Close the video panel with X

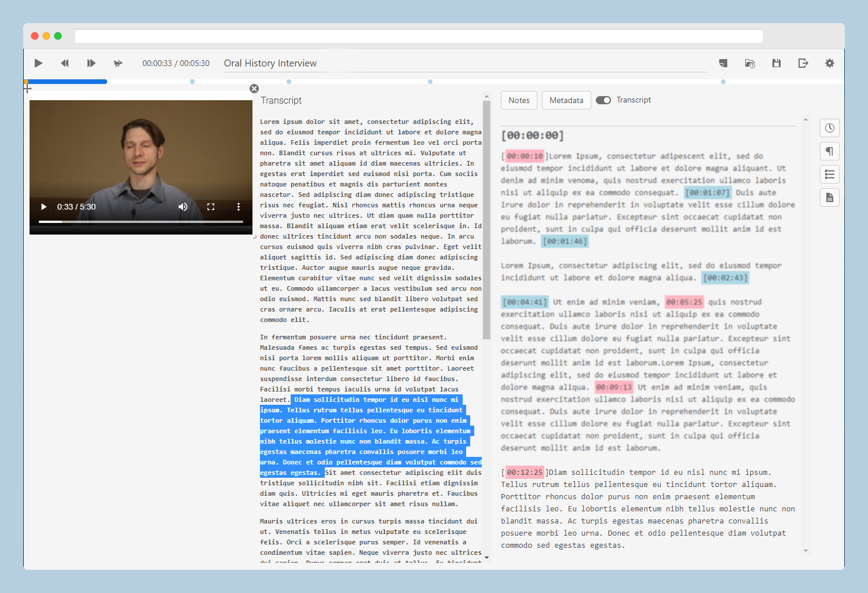coord(254,89)
